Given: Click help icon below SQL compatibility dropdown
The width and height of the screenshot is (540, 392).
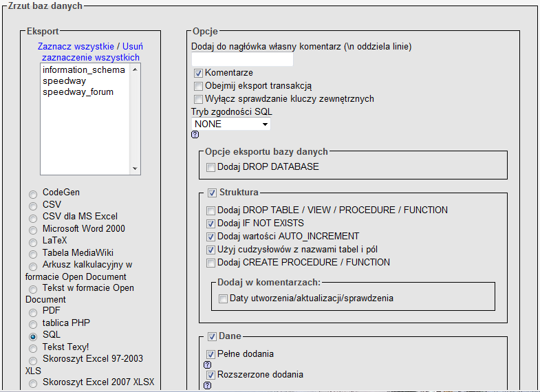Looking at the screenshot, I should click(195, 135).
